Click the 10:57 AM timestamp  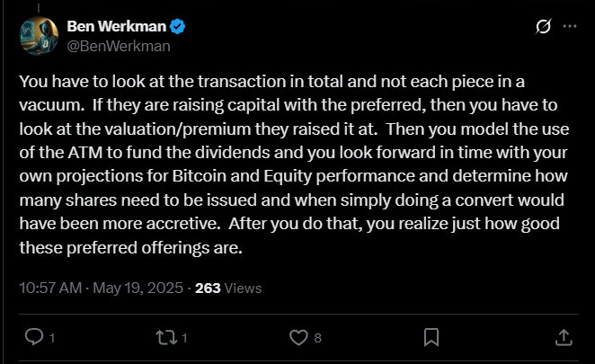[49, 289]
